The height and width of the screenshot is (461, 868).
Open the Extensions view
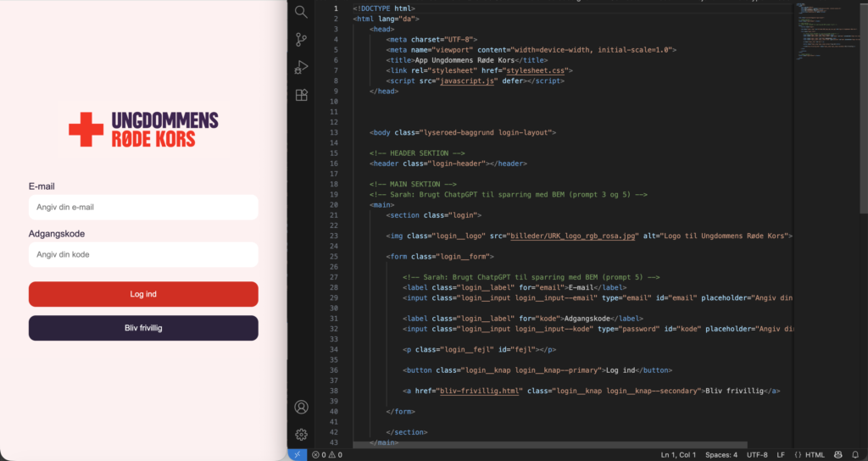[x=301, y=95]
